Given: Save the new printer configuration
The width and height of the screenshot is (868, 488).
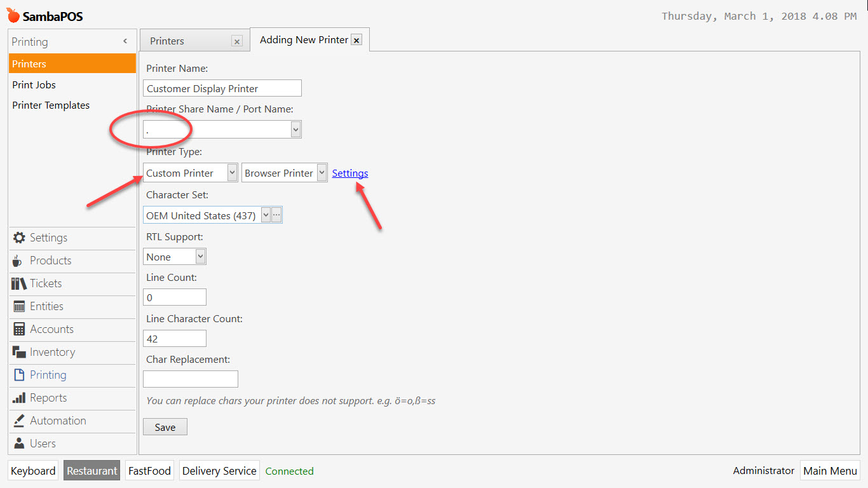Looking at the screenshot, I should click(x=165, y=426).
